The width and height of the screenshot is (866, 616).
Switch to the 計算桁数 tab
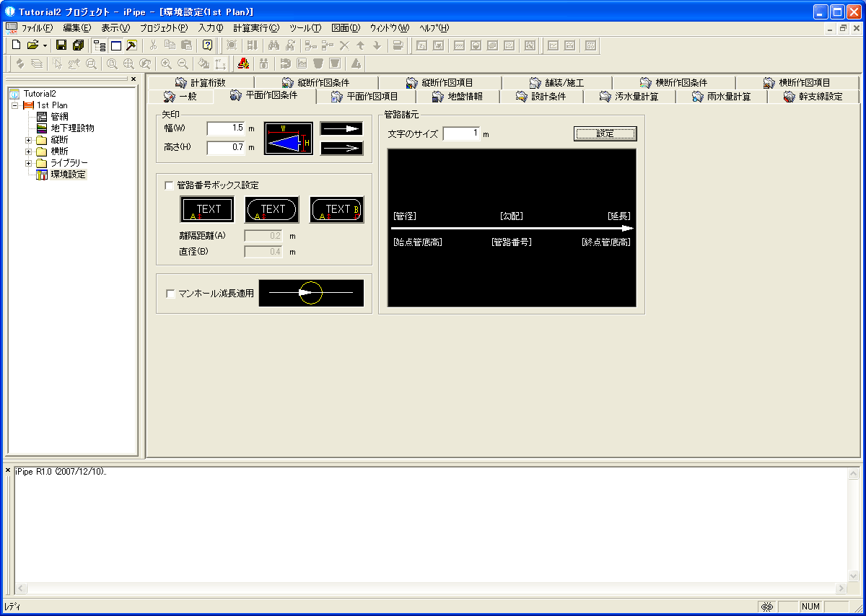point(201,83)
